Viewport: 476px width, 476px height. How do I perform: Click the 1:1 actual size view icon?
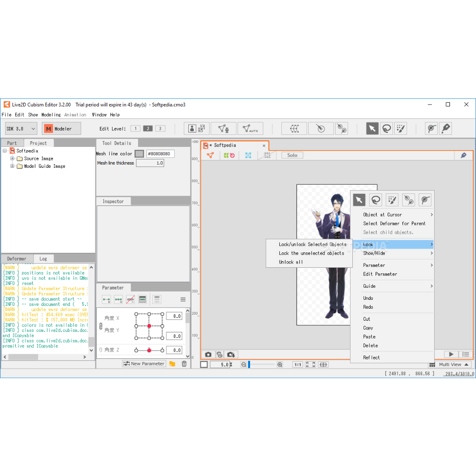click(297, 365)
